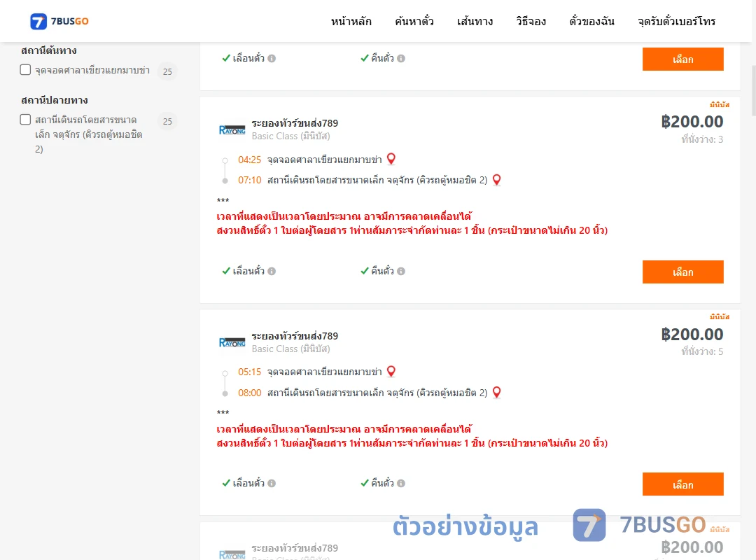Click คืนตั๋ว info icon in 04:25 card
The height and width of the screenshot is (560, 756).
click(401, 271)
